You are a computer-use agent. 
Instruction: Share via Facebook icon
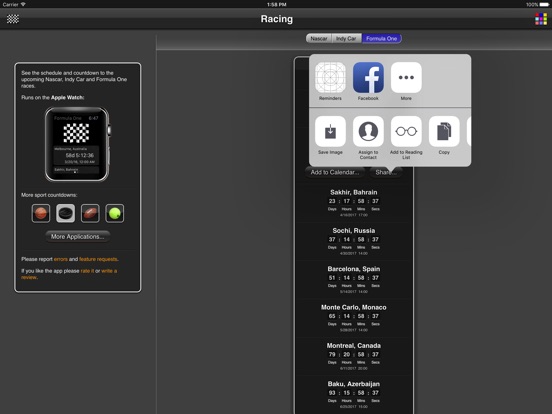[368, 77]
